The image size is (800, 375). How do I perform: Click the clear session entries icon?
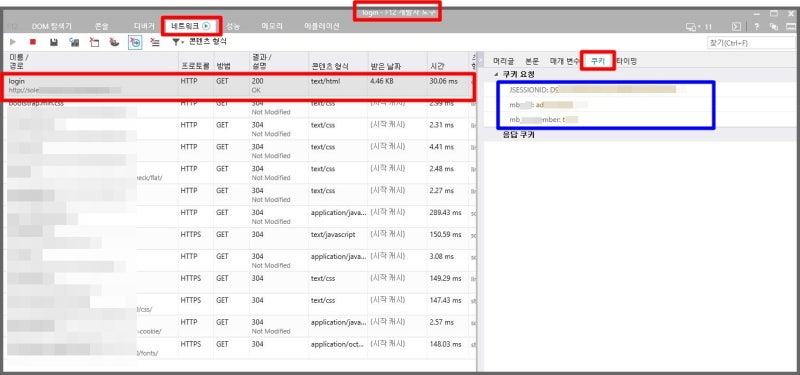click(155, 42)
